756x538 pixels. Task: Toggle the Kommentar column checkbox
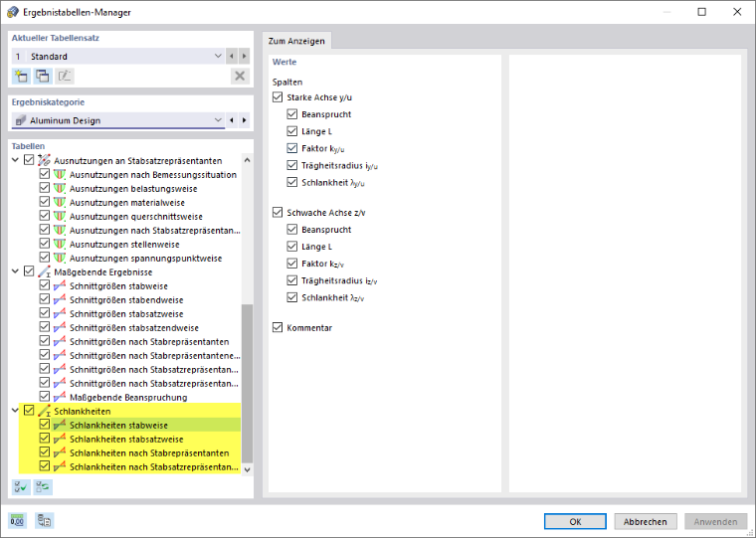[x=278, y=328]
